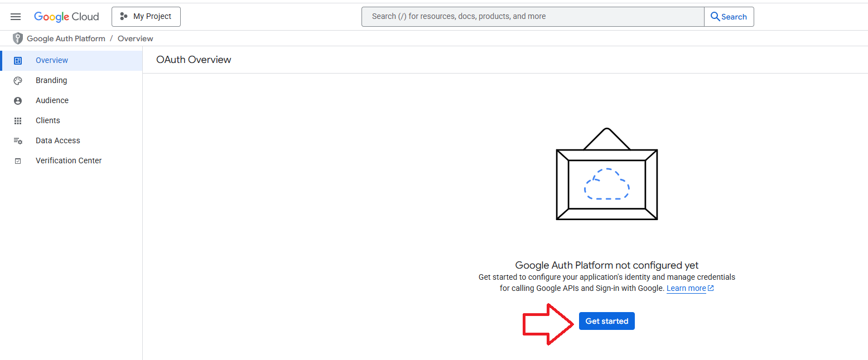Viewport: 868px width, 360px height.
Task: Click the Clients grid icon
Action: (18, 120)
